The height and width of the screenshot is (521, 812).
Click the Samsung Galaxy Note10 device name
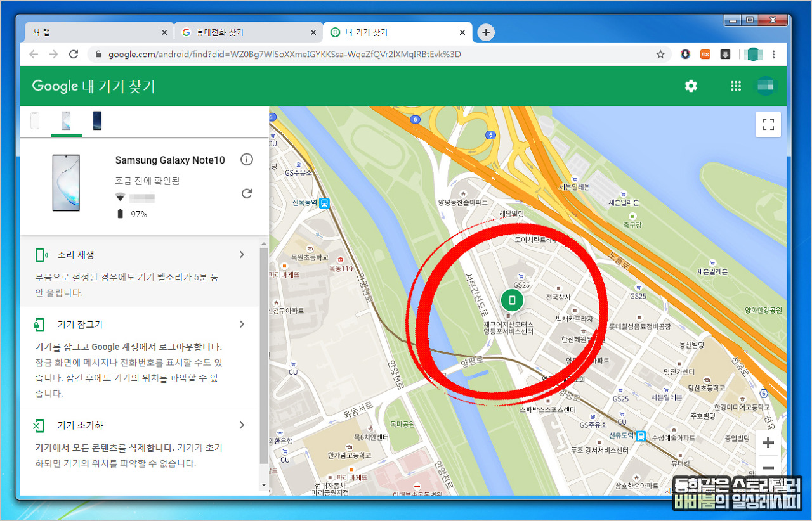(x=170, y=160)
